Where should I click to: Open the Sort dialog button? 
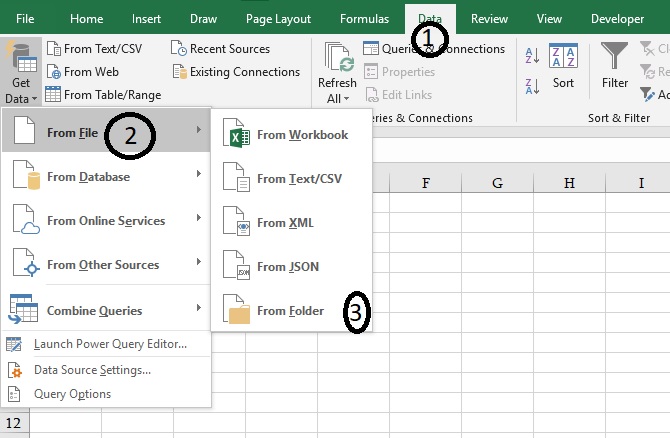point(563,65)
